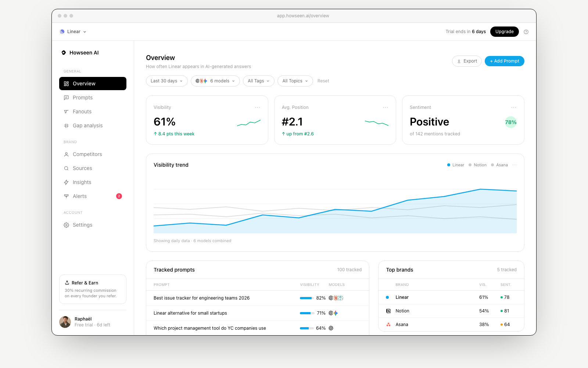Click the Notion row 54% visibility value
The height and width of the screenshot is (368, 588).
[x=484, y=311]
